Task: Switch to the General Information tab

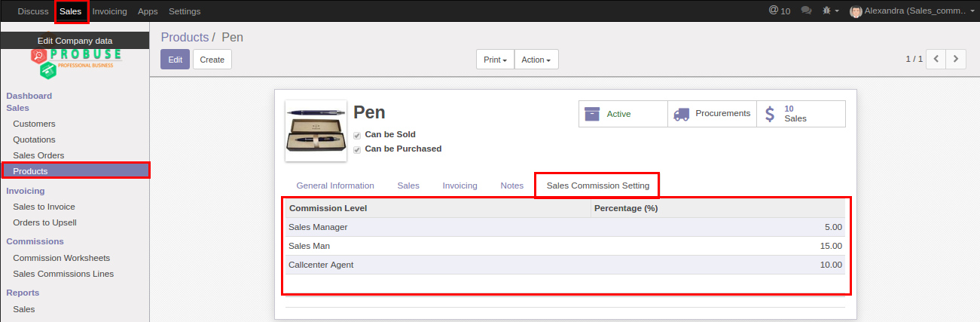Action: click(335, 186)
